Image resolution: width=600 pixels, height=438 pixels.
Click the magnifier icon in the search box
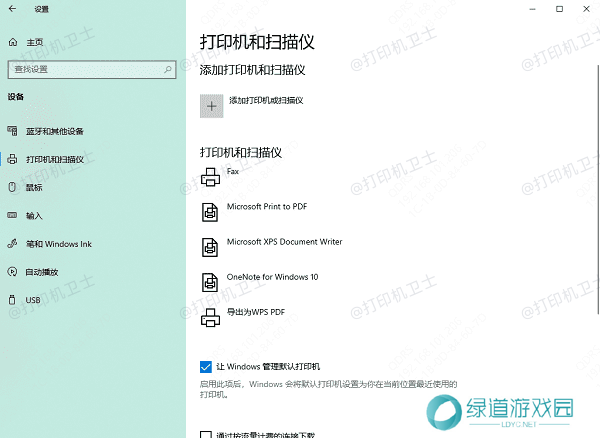pyautogui.click(x=169, y=69)
